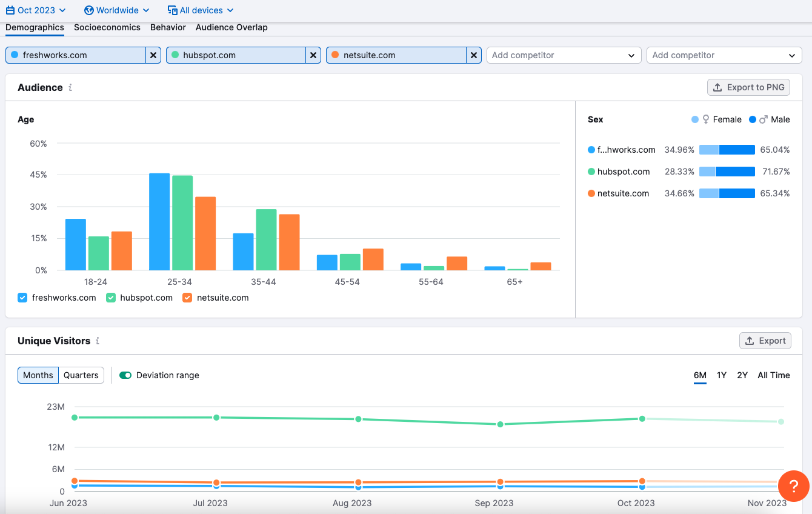Image resolution: width=812 pixels, height=514 pixels.
Task: Click the netsuite.com domain field
Action: tap(396, 55)
